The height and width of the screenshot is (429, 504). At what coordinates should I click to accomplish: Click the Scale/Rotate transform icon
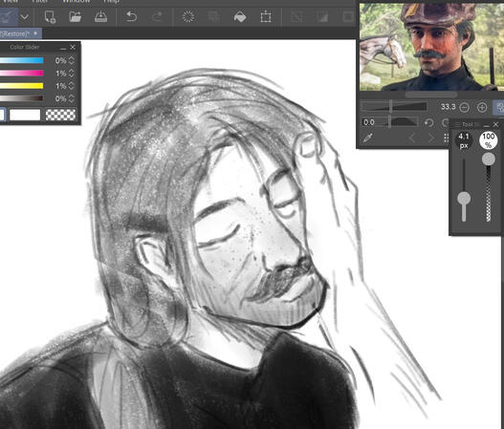tap(266, 16)
